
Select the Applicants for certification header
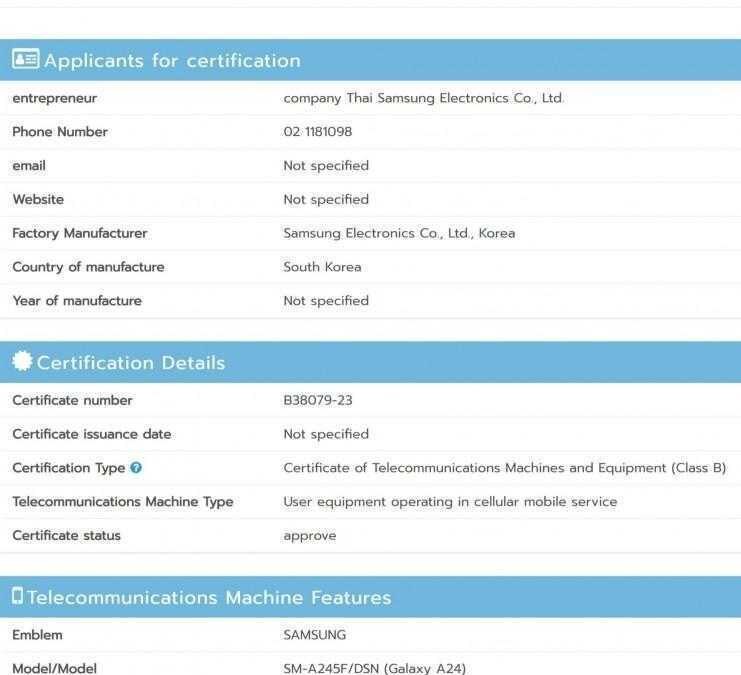click(171, 61)
